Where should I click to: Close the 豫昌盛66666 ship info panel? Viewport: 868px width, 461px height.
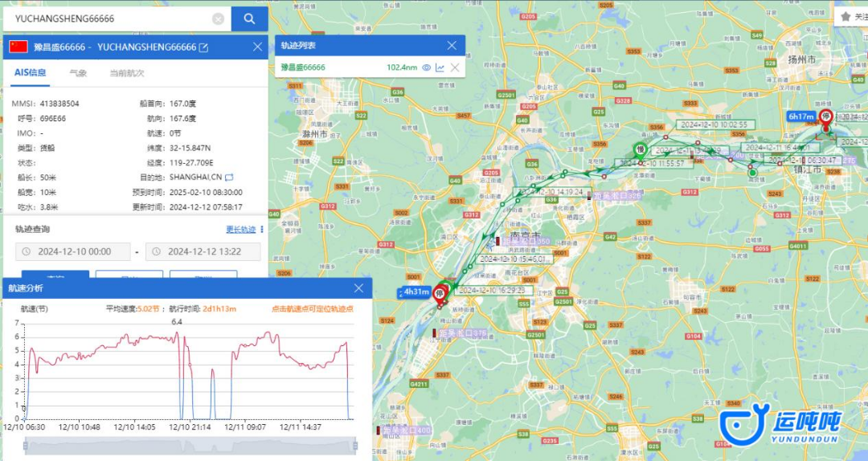pyautogui.click(x=257, y=47)
